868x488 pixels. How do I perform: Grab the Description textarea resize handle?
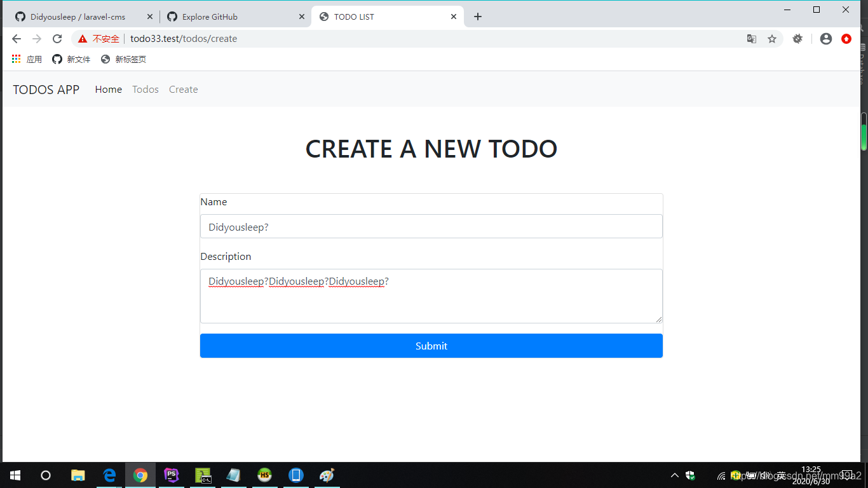[658, 320]
